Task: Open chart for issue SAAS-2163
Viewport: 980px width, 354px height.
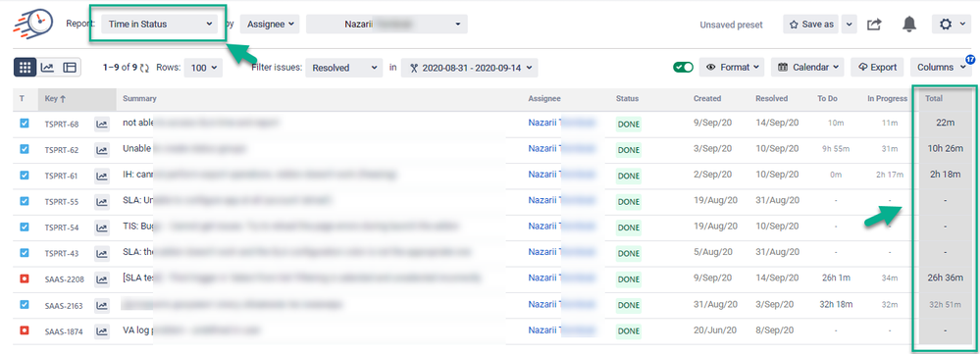Action: coord(102,305)
